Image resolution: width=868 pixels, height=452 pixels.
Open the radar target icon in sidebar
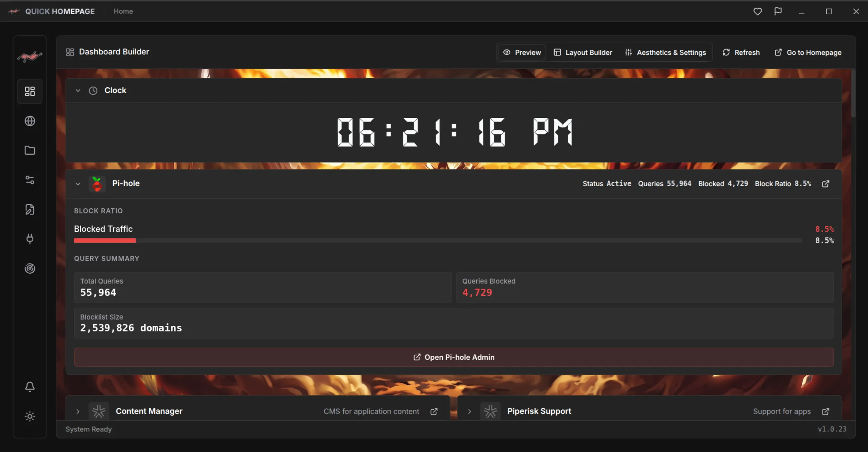30,269
